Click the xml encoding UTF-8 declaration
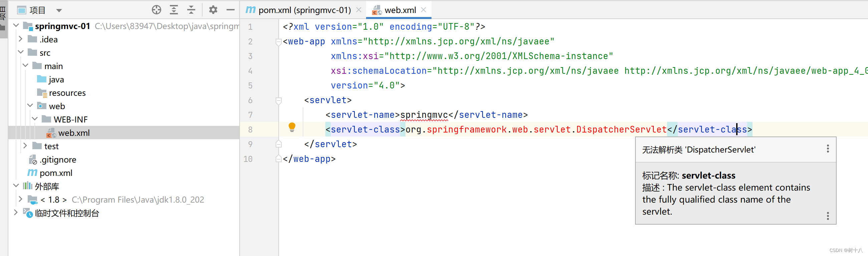Image resolution: width=868 pixels, height=256 pixels. pos(432,27)
